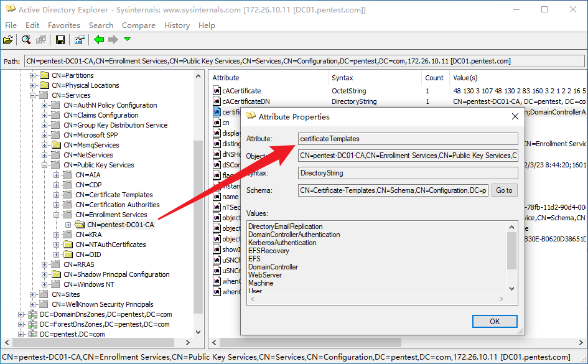
Task: Click the cn attribute row icon
Action: click(x=217, y=122)
